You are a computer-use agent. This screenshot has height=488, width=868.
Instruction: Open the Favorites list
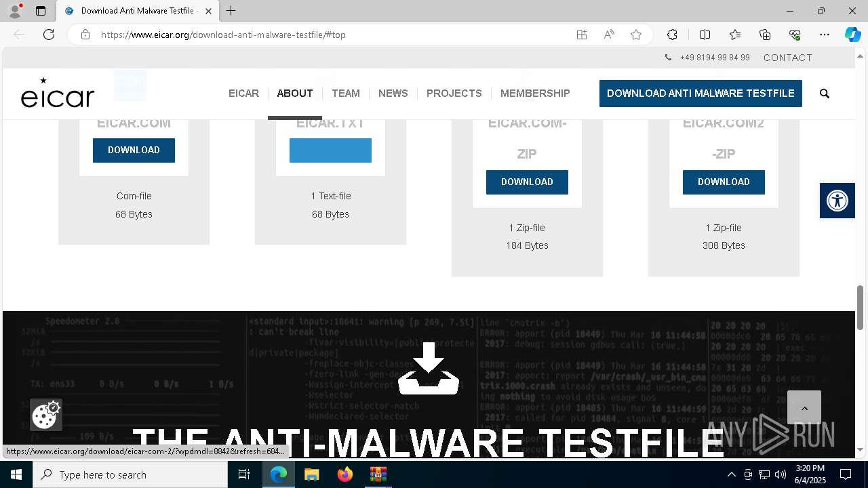click(735, 35)
